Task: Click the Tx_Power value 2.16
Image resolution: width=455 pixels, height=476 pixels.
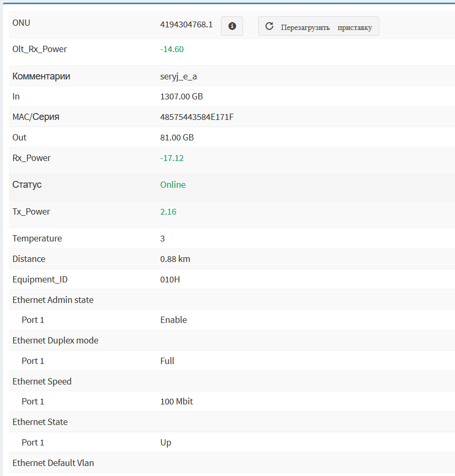Action: tap(168, 212)
